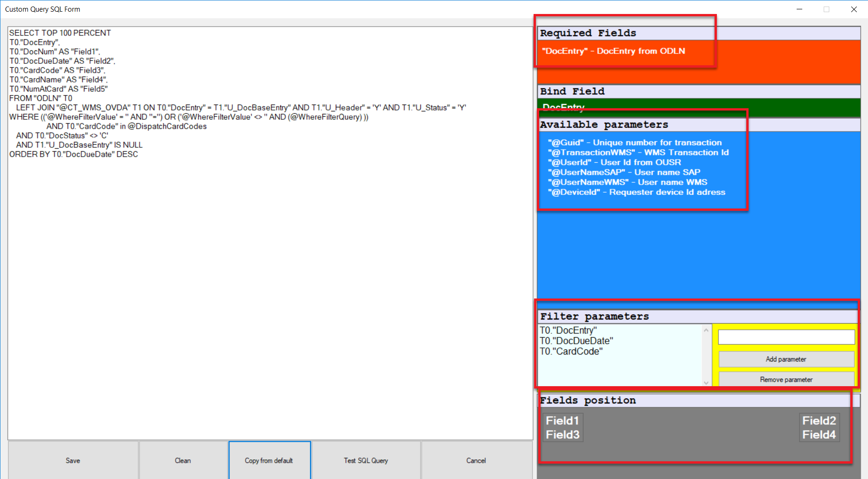Click Copy from default button
The image size is (868, 479).
point(269,460)
